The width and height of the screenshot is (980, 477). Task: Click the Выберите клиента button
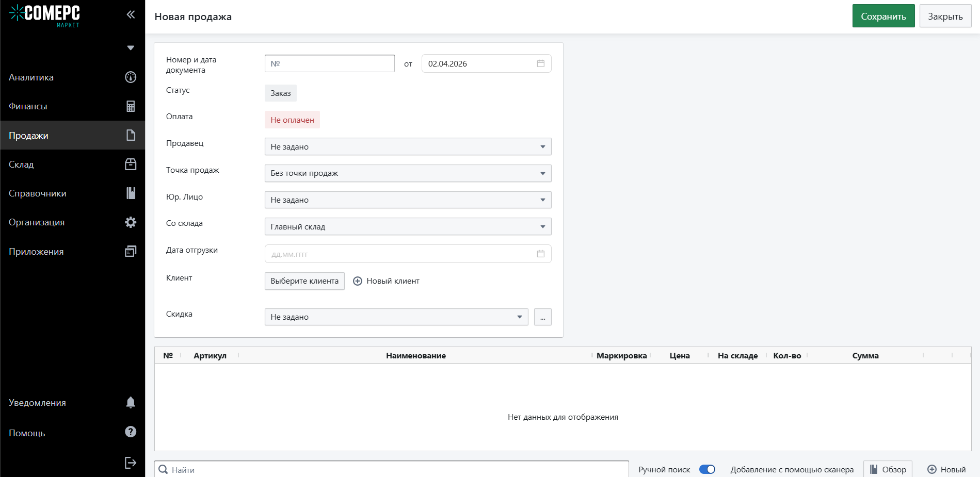click(x=304, y=281)
